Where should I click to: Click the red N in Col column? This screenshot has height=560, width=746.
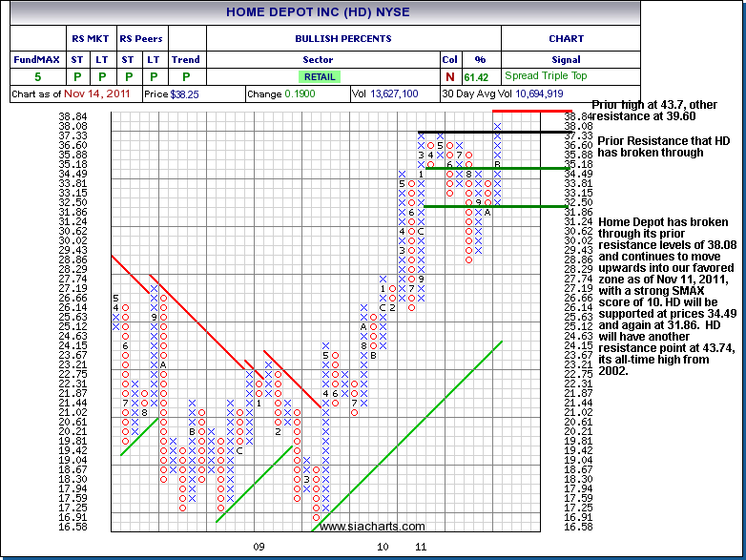(450, 76)
